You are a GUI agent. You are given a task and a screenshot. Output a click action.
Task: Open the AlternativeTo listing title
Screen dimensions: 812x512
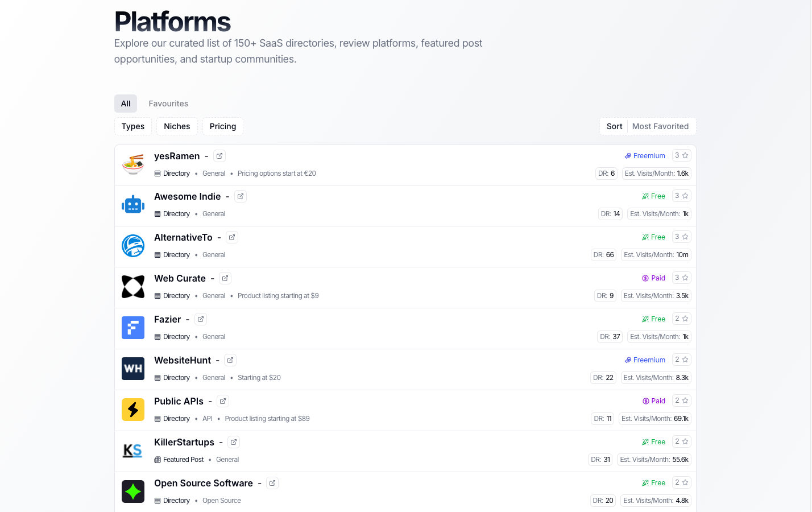(x=183, y=237)
